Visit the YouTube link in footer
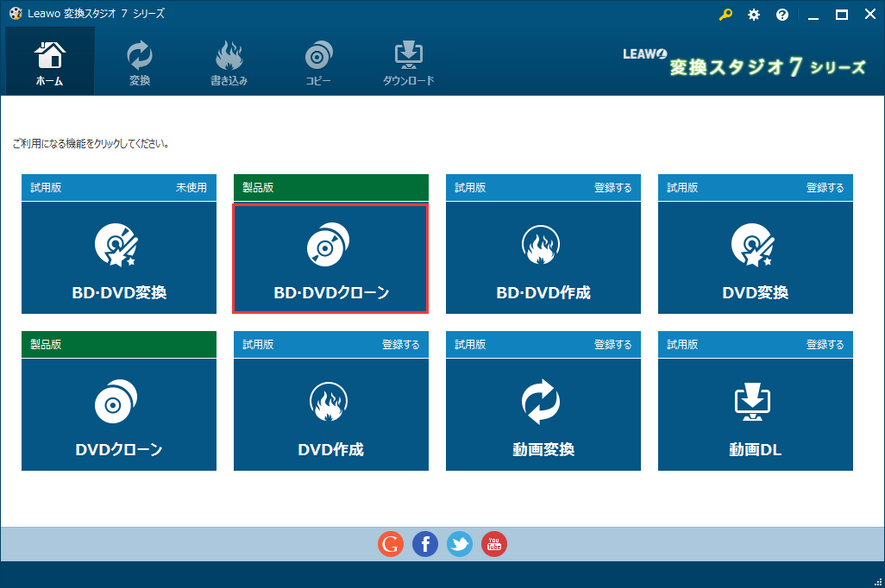This screenshot has width=885, height=588. point(494,544)
